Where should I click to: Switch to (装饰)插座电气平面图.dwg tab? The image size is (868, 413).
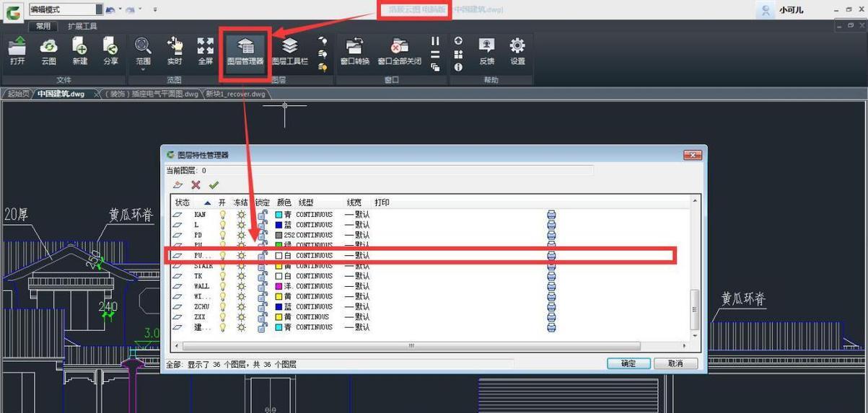tap(152, 94)
